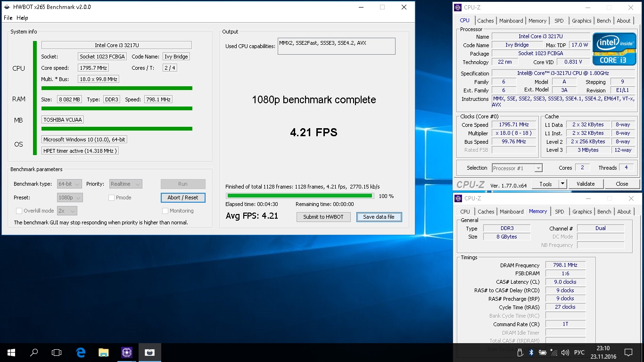Click the CPU-Z Close button
The image size is (644, 362).
tap(622, 184)
